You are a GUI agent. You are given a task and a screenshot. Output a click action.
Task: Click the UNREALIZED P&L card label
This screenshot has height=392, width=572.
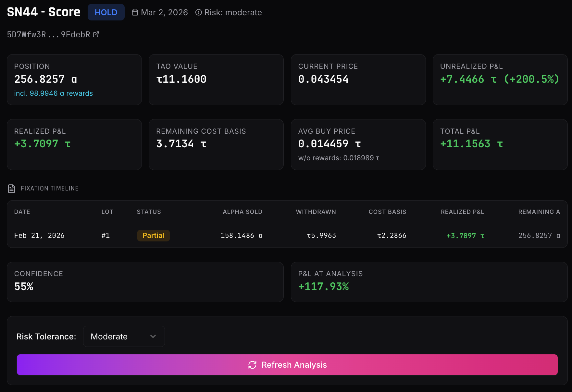click(x=471, y=67)
